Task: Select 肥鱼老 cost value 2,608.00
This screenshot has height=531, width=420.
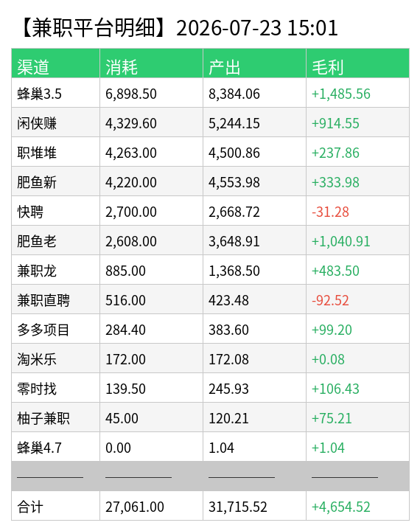Action: click(131, 241)
